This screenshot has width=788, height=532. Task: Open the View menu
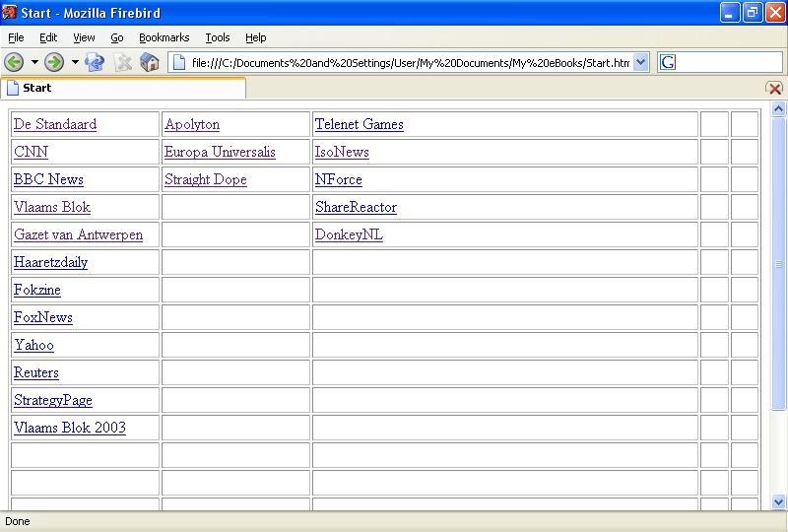point(84,37)
